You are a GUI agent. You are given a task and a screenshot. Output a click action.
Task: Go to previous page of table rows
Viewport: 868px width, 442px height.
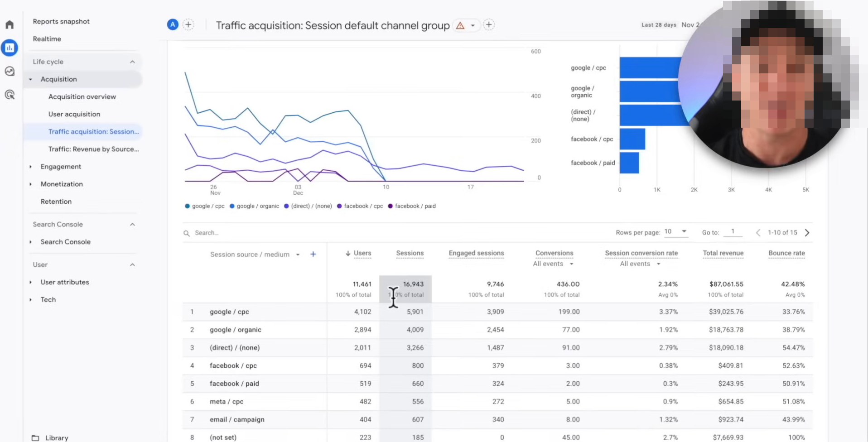[x=758, y=233]
